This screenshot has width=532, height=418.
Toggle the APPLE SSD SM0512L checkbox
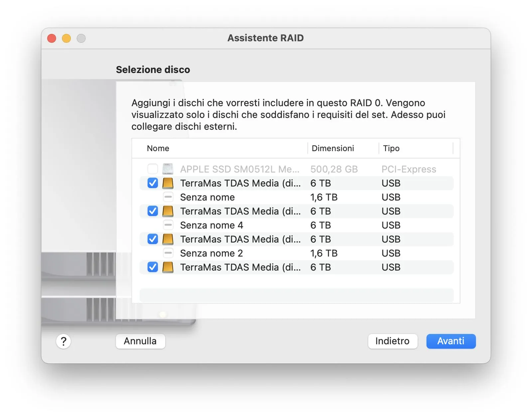pyautogui.click(x=153, y=169)
